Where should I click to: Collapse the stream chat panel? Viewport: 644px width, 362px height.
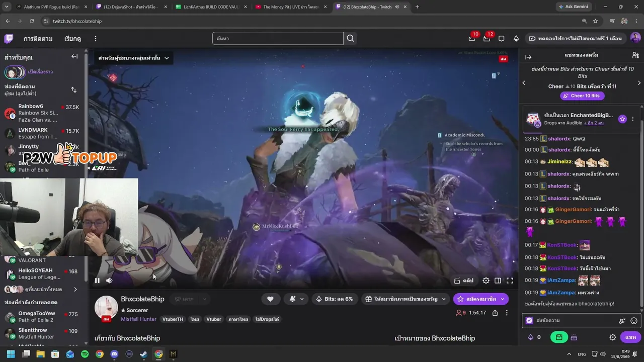pos(528,57)
